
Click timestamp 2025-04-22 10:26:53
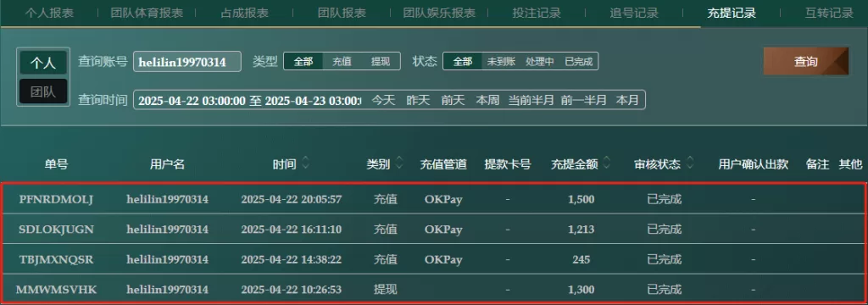[x=292, y=289]
